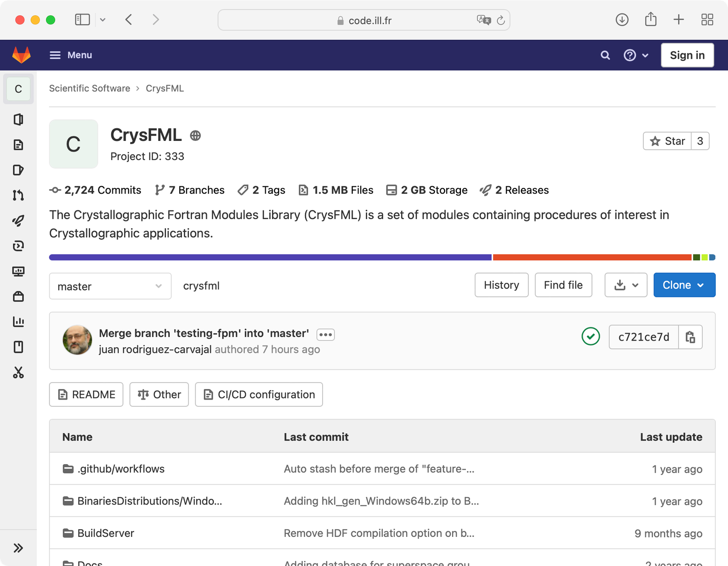Screen dimensions: 728x566
Task: Click the Find file button
Action: (563, 285)
